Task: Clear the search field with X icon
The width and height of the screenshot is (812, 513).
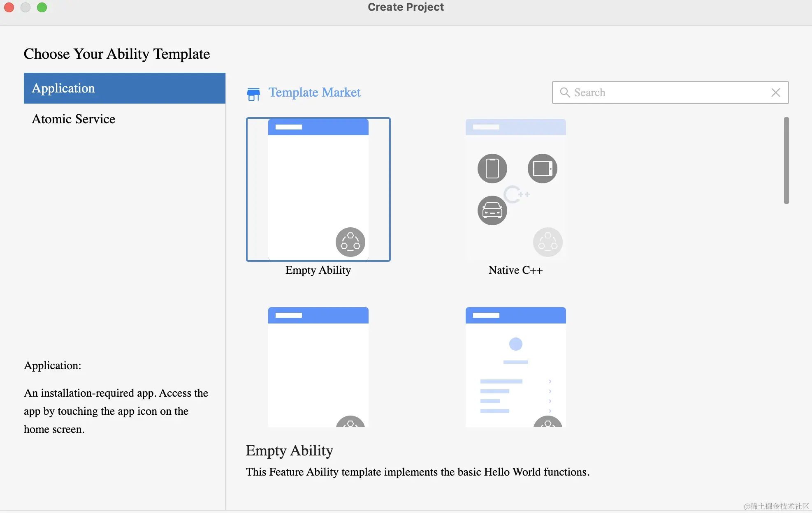Action: pos(775,92)
